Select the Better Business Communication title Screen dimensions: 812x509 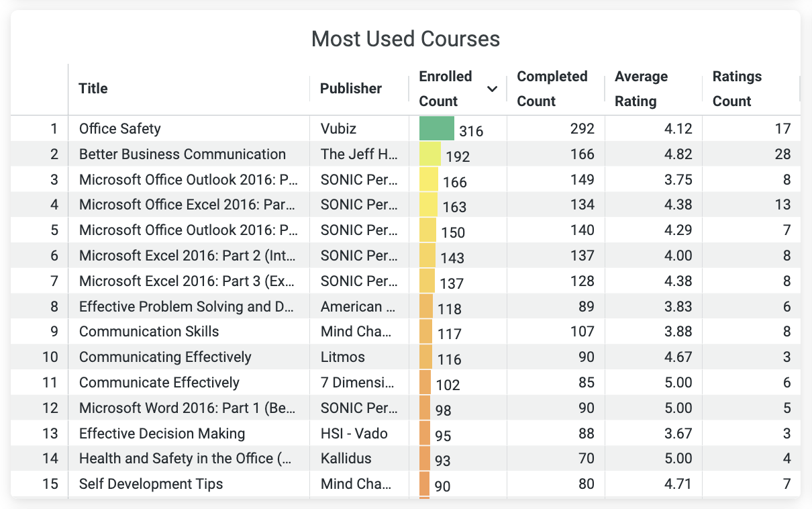tap(183, 154)
